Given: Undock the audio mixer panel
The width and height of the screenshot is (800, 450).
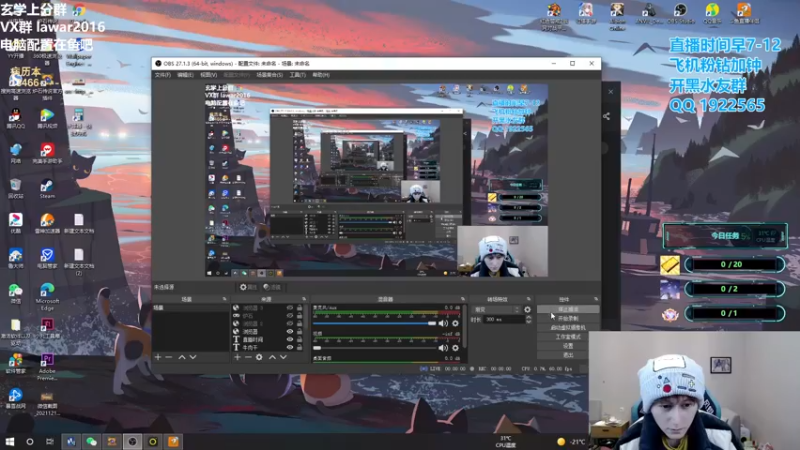Looking at the screenshot, I should point(463,299).
